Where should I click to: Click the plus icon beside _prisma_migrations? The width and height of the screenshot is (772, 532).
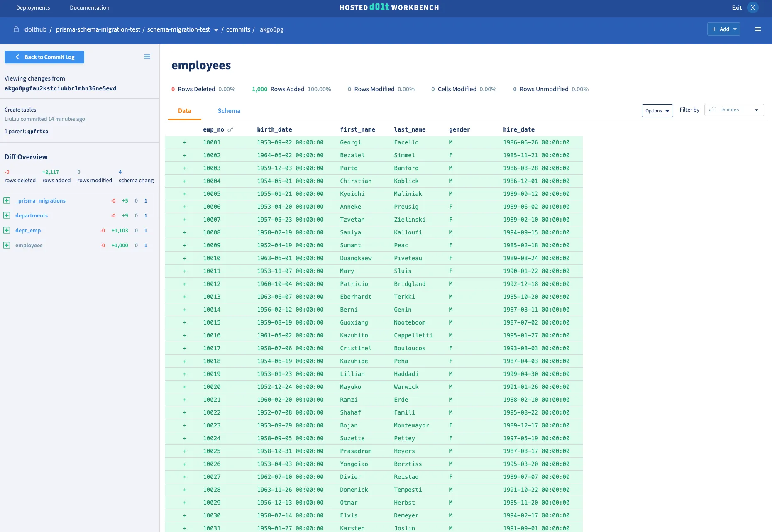(x=7, y=200)
